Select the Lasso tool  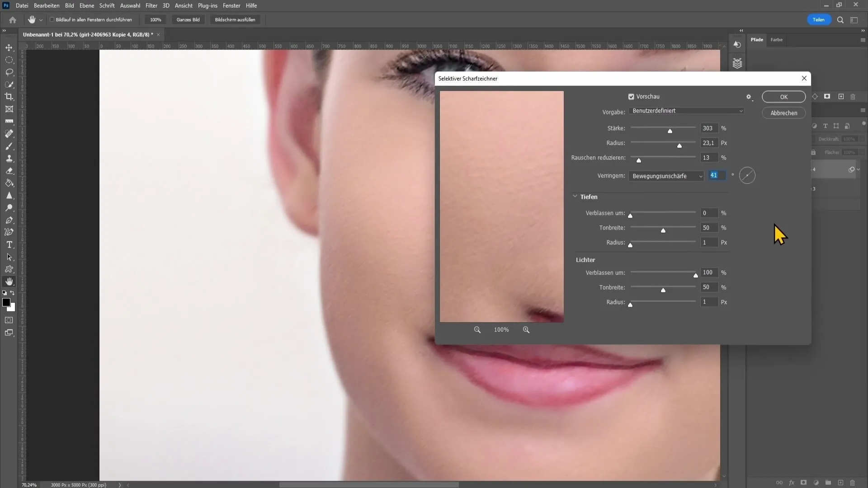9,72
